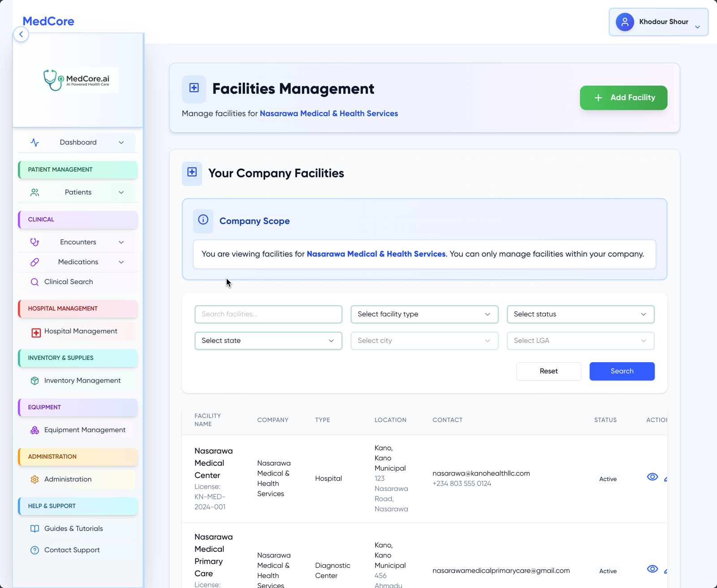
Task: Click the Reset filters button
Action: [549, 371]
